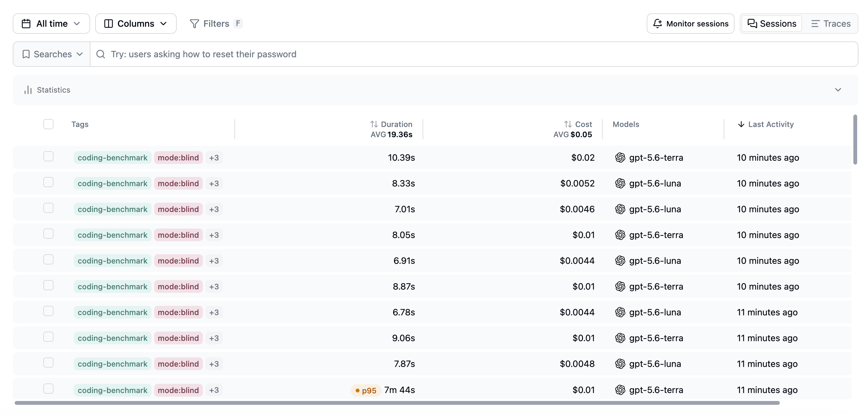This screenshot has width=868, height=415.
Task: Click the Monitor sessions button
Action: click(x=690, y=24)
